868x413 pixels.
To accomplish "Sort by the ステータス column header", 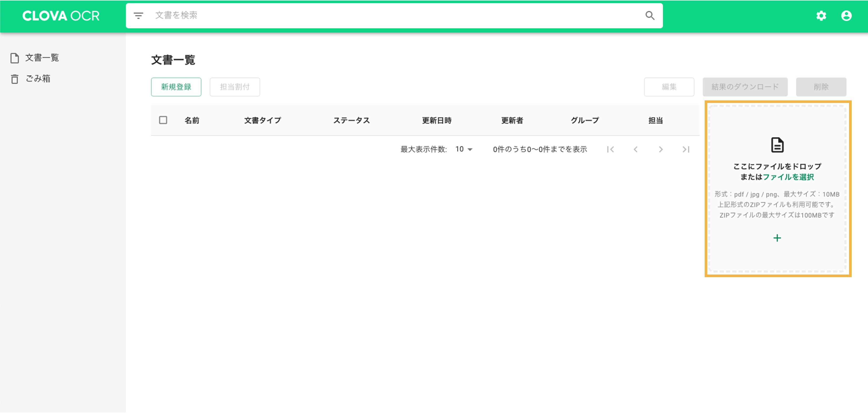I will tap(351, 121).
